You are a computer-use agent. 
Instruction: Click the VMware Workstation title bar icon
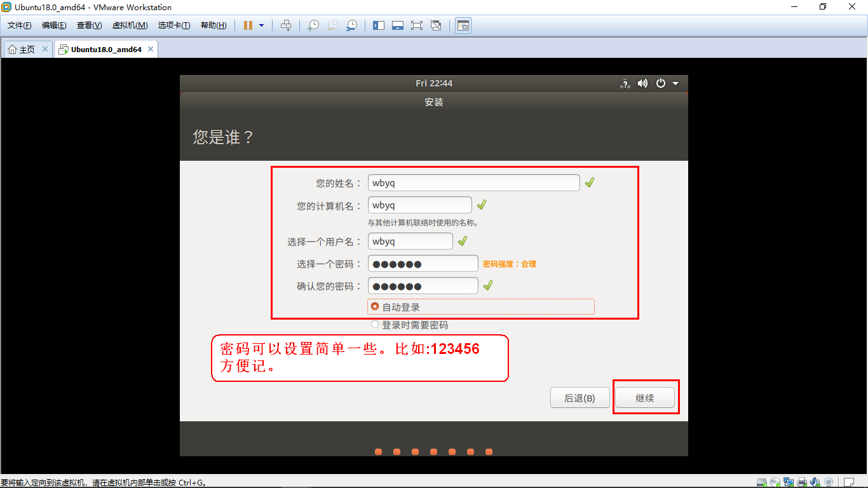6,7
